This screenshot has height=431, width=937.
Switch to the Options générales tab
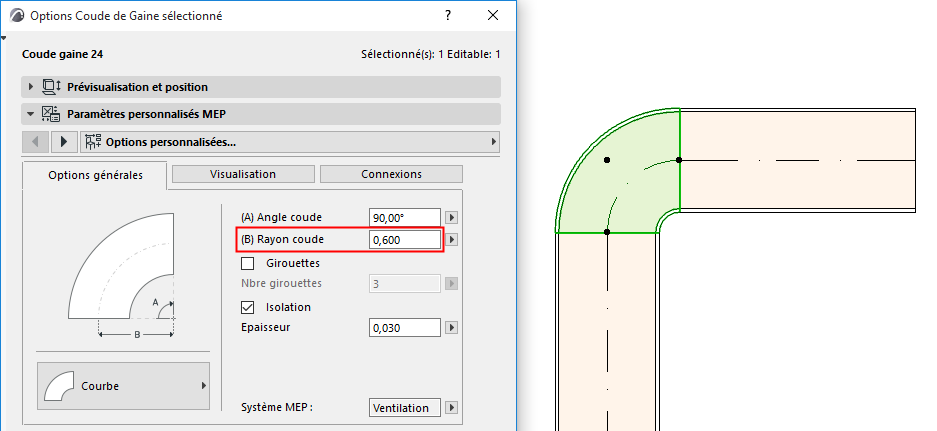96,175
